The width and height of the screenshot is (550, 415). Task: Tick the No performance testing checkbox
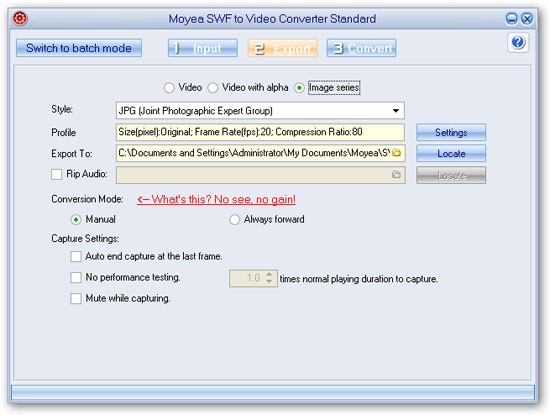(76, 277)
